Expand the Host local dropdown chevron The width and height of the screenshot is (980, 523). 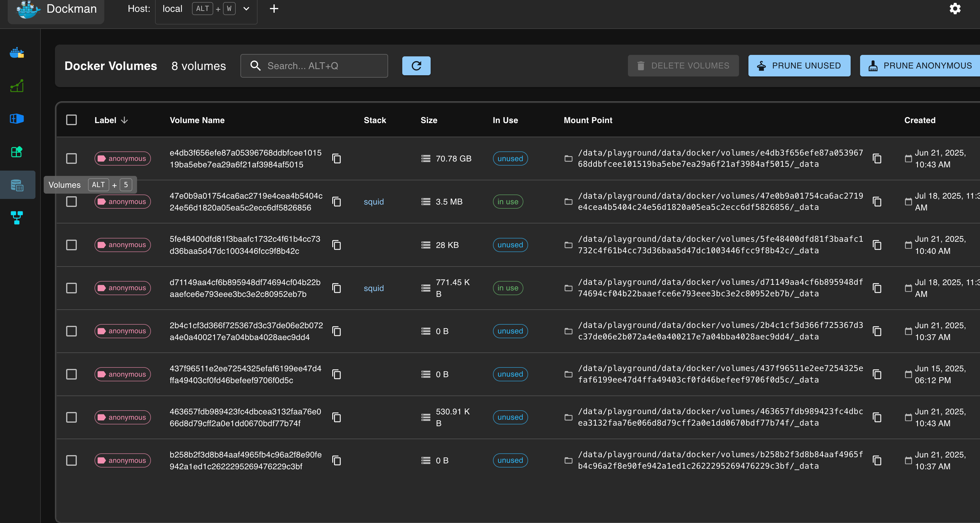(x=246, y=9)
